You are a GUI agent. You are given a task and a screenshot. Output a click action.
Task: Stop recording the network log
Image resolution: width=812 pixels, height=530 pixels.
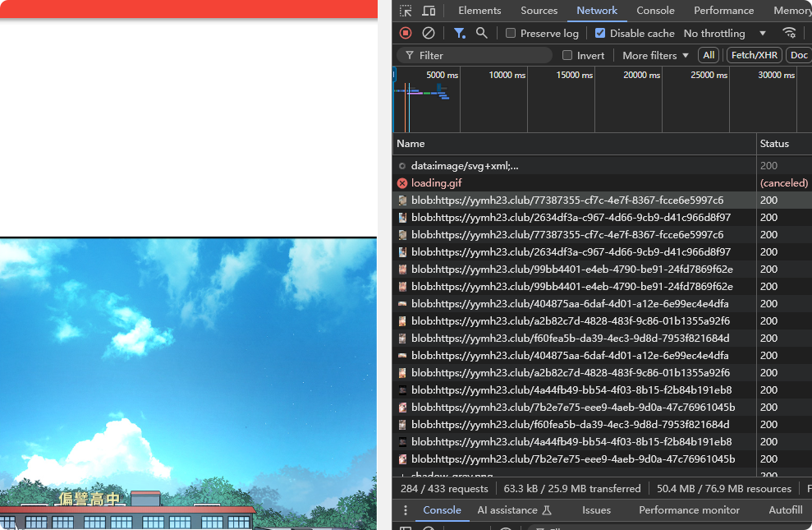[x=406, y=33]
